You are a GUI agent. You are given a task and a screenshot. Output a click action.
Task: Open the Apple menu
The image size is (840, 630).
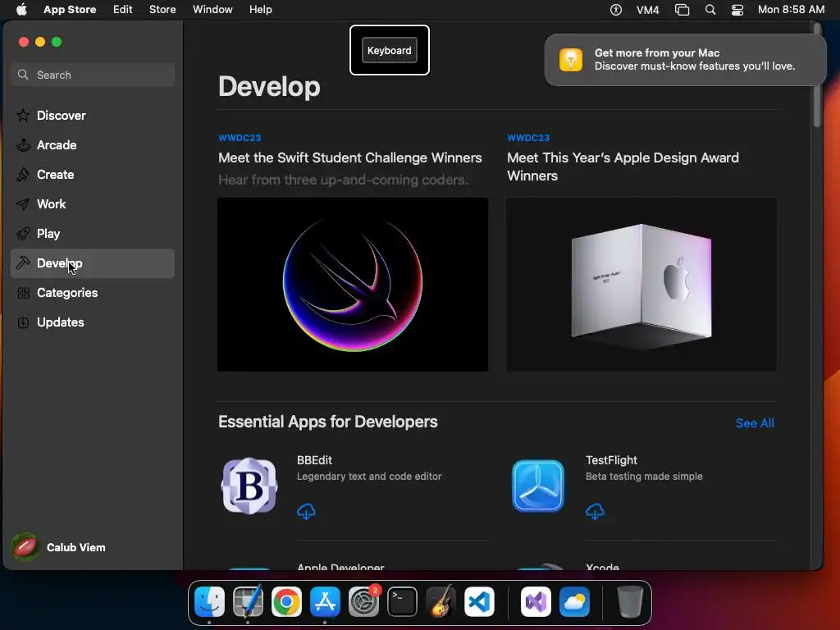(x=21, y=10)
